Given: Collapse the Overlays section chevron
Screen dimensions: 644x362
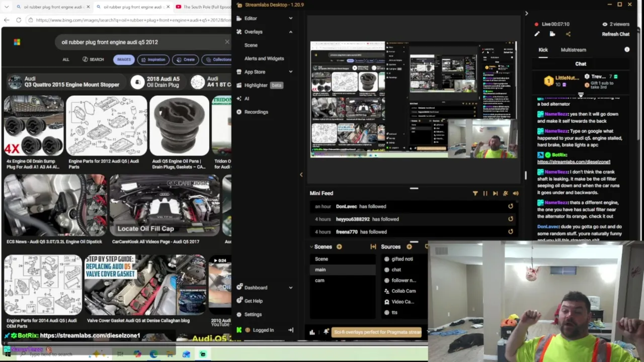Looking at the screenshot, I should pyautogui.click(x=290, y=32).
